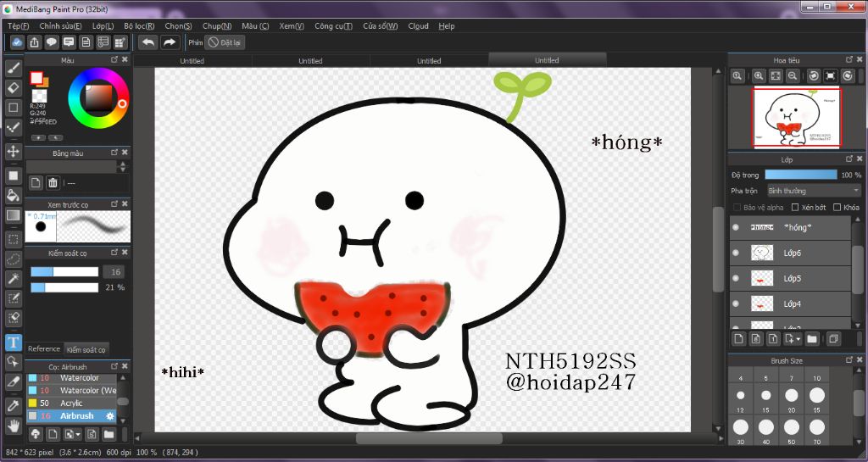The height and width of the screenshot is (462, 868).
Task: Click the Cloud menu
Action: pos(418,26)
